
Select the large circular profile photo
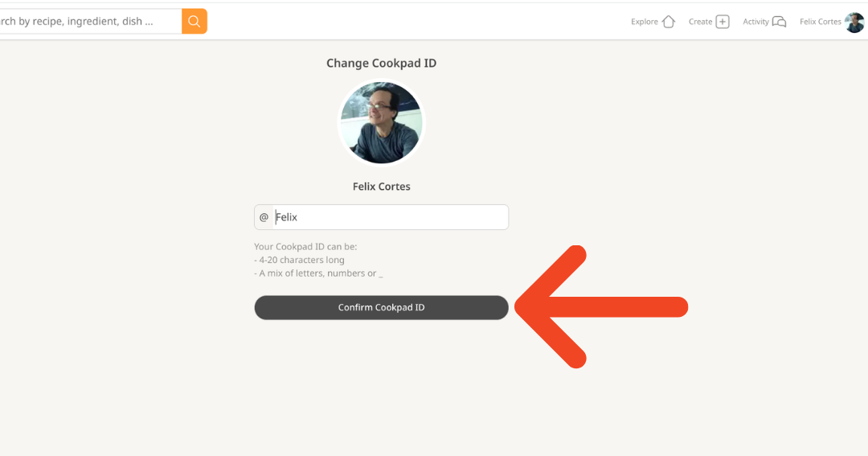click(x=382, y=122)
